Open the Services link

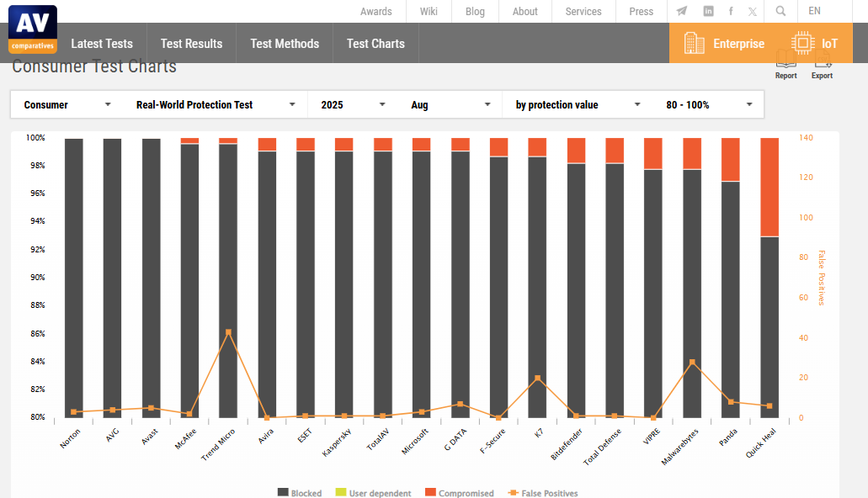pyautogui.click(x=583, y=11)
